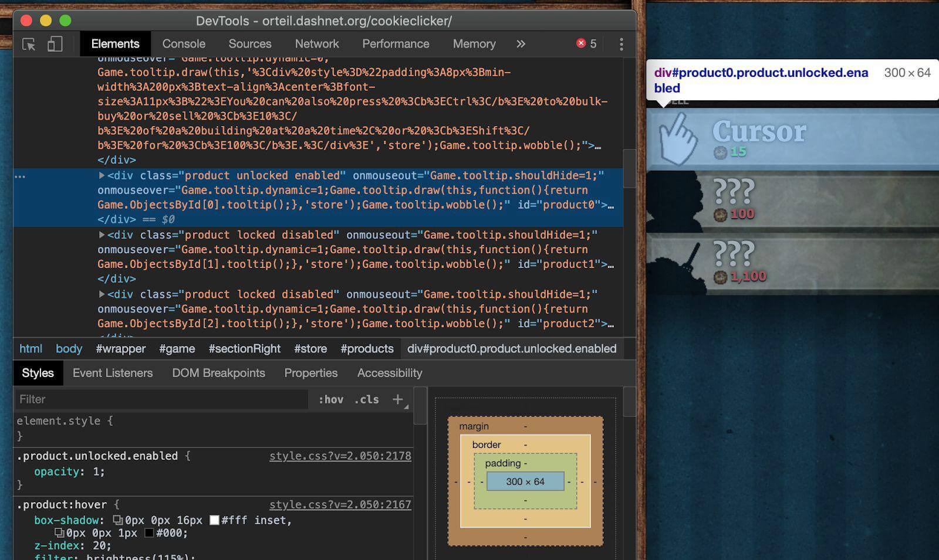Viewport: 939px width, 560px height.
Task: Click the red error count icon
Action: (581, 43)
